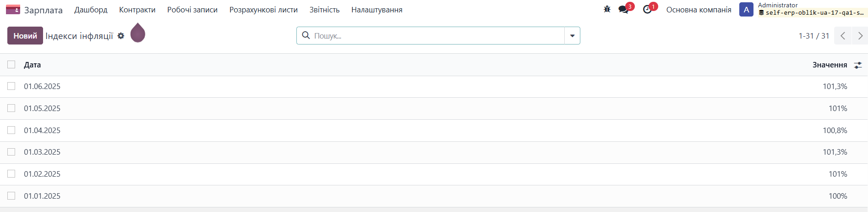Select the 01.05.2025 row checkbox
This screenshot has width=868, height=212.
pyautogui.click(x=11, y=108)
